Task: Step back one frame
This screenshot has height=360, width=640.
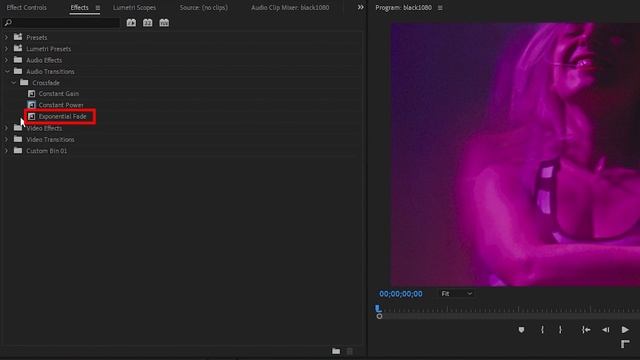Action: coord(606,329)
